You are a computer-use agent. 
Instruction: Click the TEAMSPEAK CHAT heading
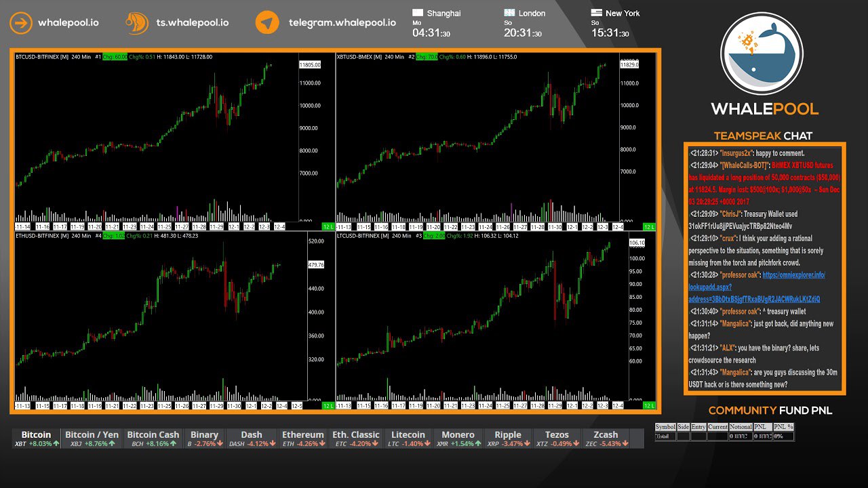click(763, 136)
